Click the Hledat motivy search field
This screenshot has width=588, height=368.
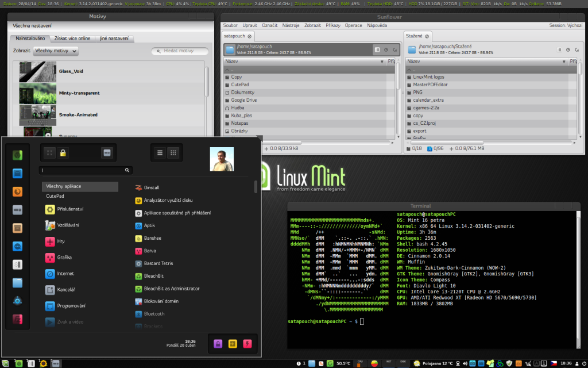[180, 51]
